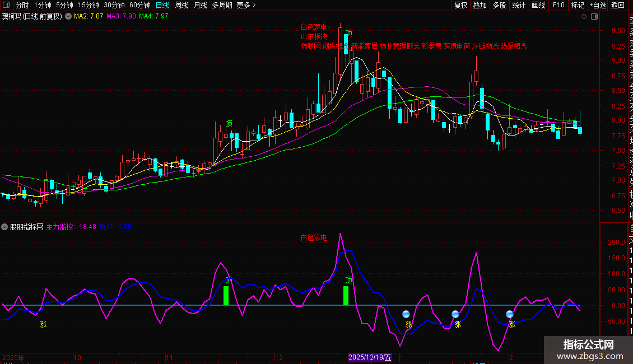This screenshot has height=364, width=633.
Task: Click the 新零售 concept label
Action: tap(431, 46)
